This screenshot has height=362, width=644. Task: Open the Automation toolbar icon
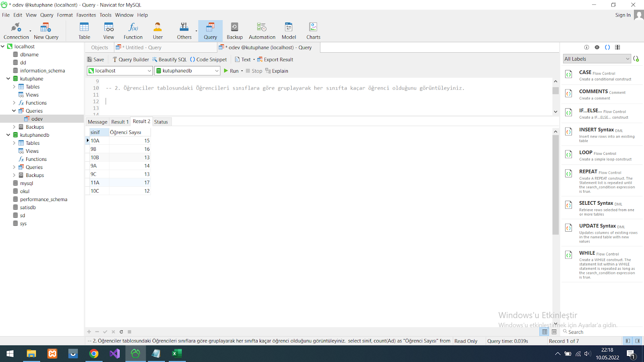pos(262,31)
